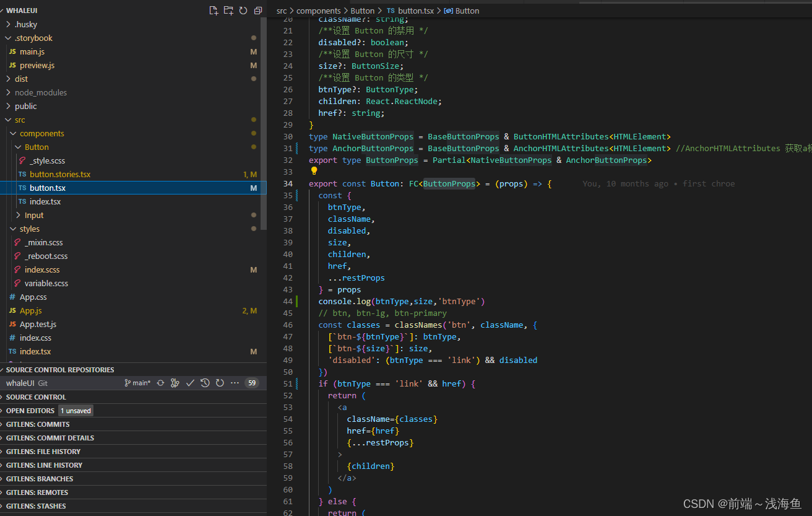
Task: Click the GitLens branch compare icon in whaleUI row
Action: pos(175,383)
